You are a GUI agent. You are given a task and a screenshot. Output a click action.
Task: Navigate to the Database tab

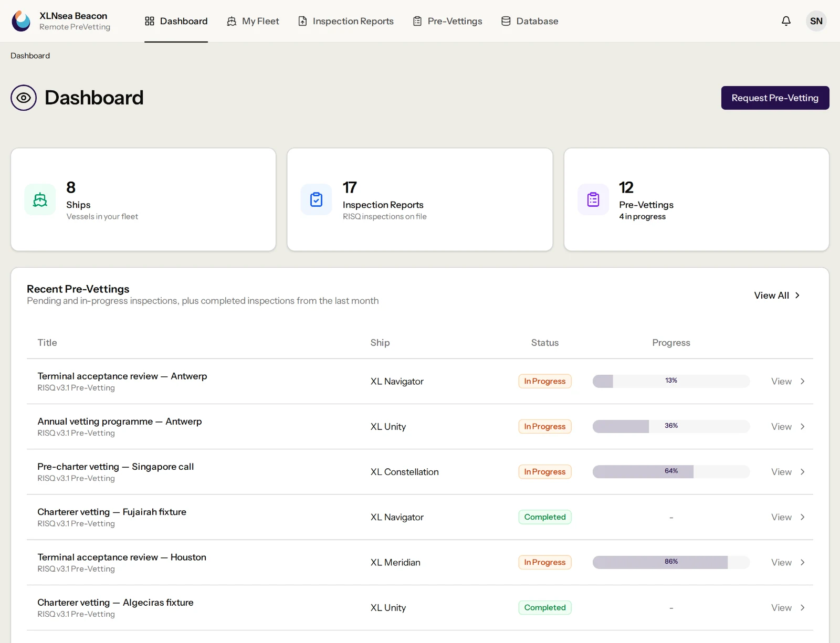tap(530, 21)
